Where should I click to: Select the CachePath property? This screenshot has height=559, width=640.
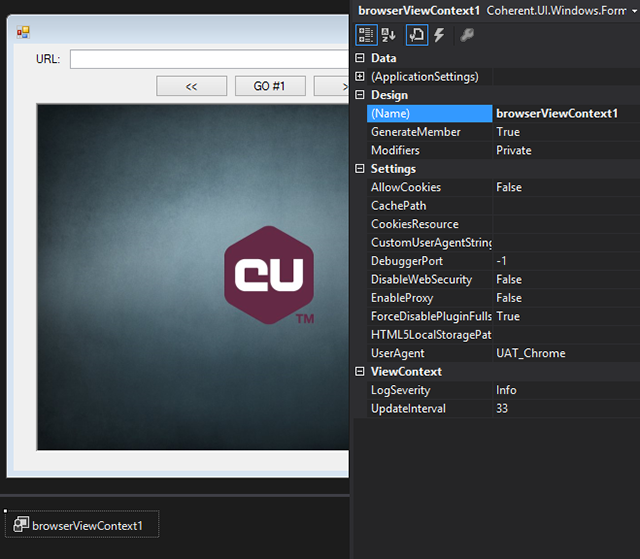click(429, 206)
